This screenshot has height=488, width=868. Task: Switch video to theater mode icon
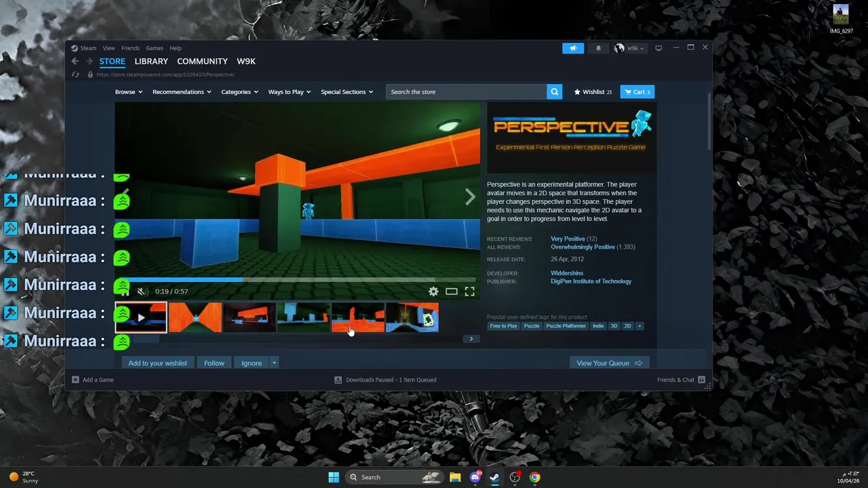click(x=452, y=291)
